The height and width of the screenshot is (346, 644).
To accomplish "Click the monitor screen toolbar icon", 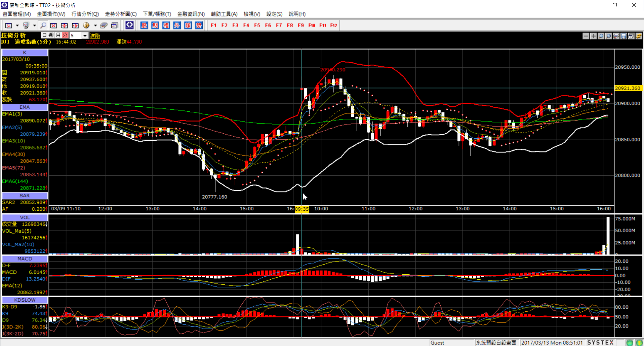I will tap(26, 25).
